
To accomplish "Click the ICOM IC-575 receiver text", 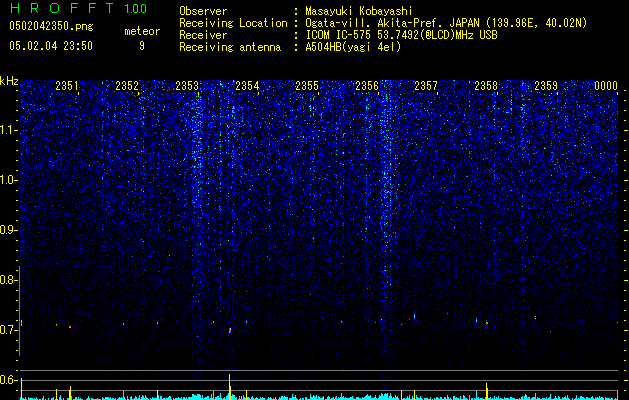I will tap(402, 35).
